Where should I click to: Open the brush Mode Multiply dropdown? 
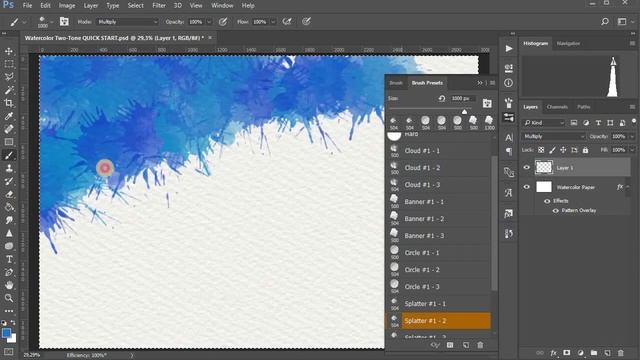[x=127, y=22]
